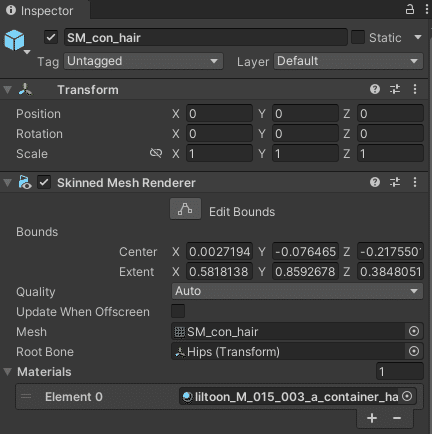432x434 pixels.
Task: Open the Quality dropdown showing Auto
Action: [x=297, y=291]
